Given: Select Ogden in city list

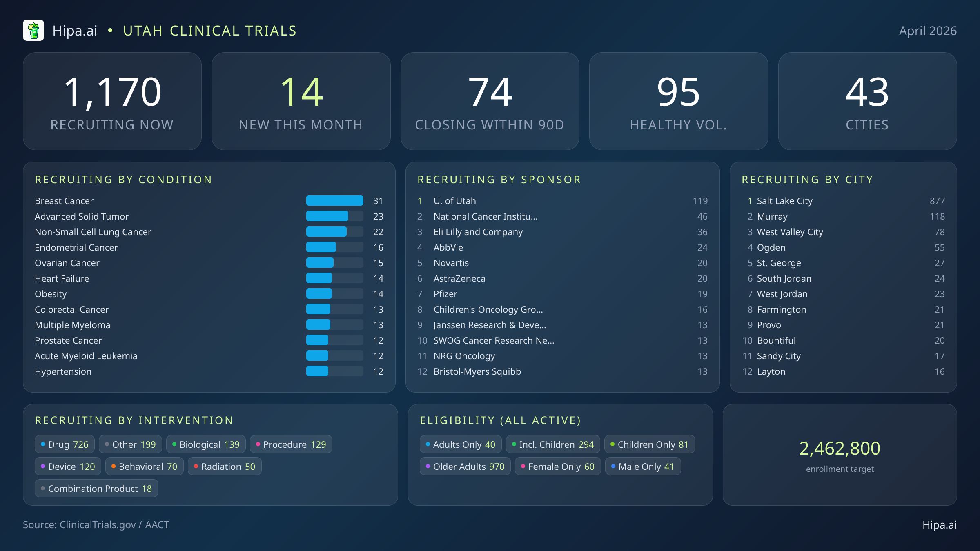Looking at the screenshot, I should (843, 247).
